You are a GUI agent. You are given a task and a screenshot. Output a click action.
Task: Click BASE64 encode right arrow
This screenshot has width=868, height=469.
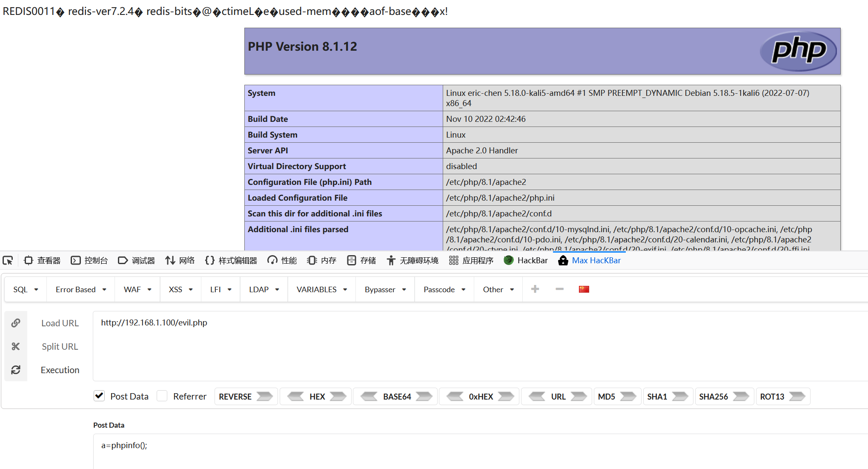pos(424,397)
